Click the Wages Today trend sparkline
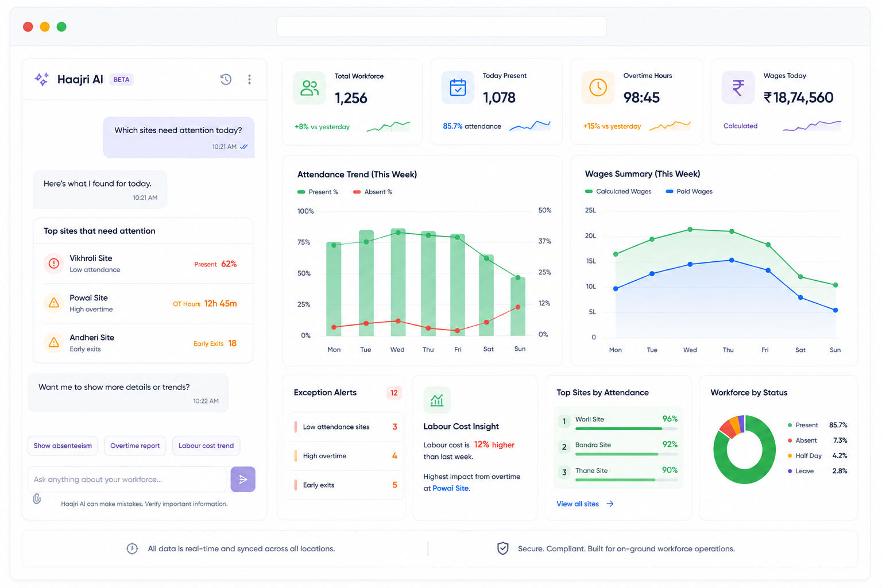 click(x=811, y=126)
